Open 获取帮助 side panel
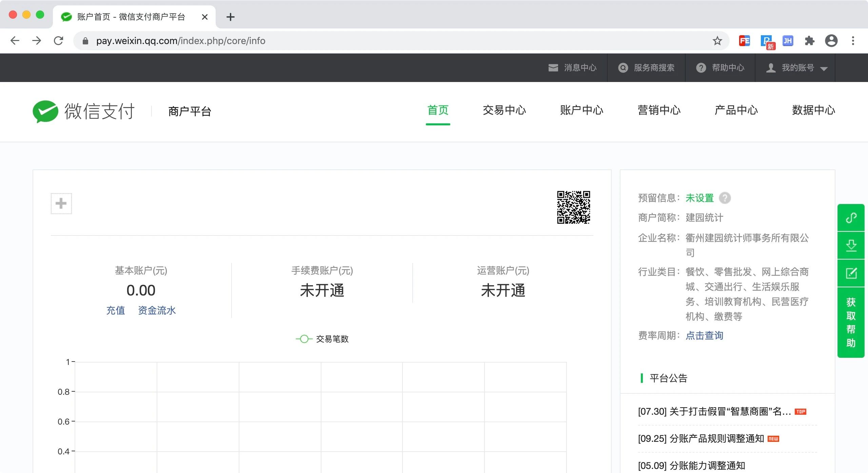Image resolution: width=868 pixels, height=473 pixels. click(851, 322)
